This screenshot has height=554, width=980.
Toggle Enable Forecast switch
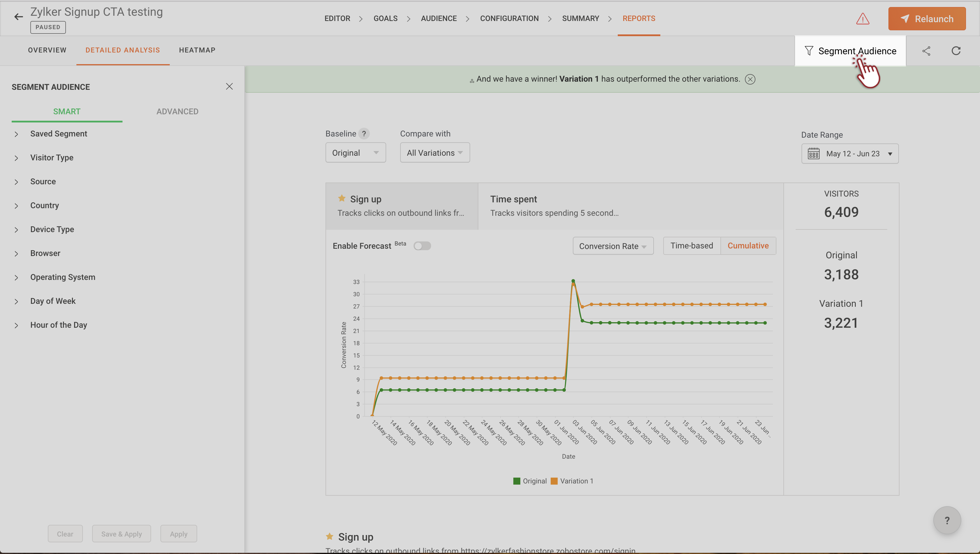coord(422,246)
